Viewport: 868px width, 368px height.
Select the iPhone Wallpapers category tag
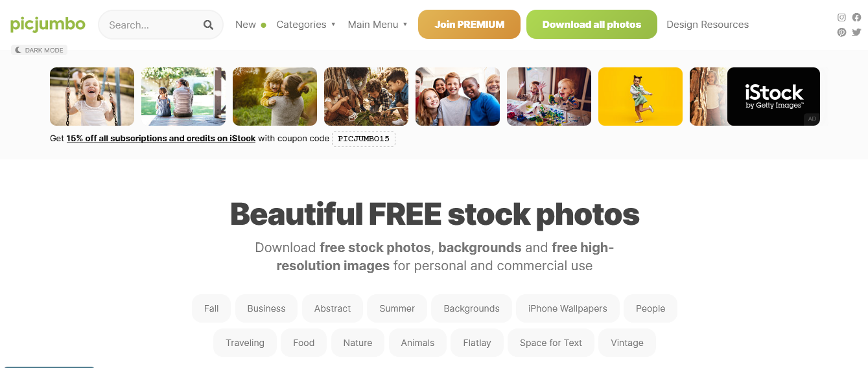(568, 308)
